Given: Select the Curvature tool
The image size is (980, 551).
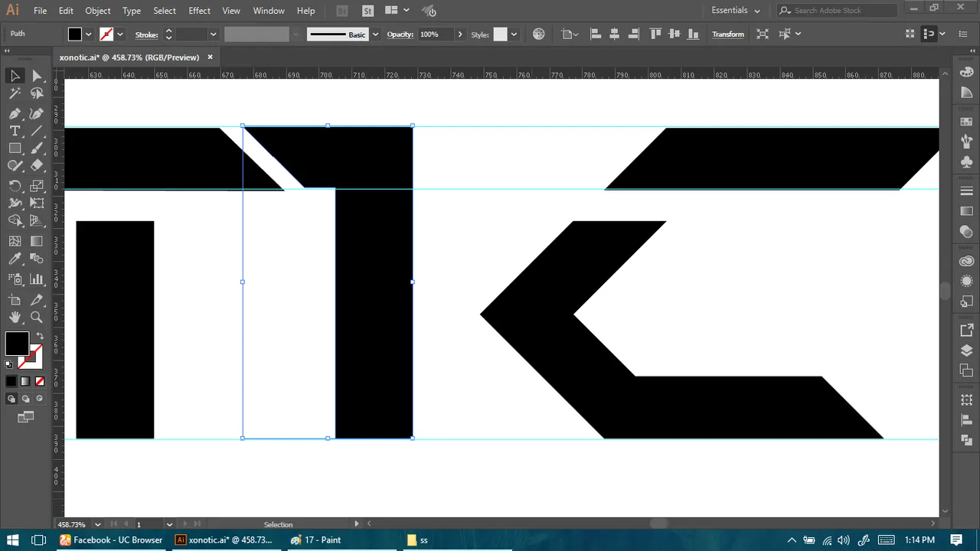Looking at the screenshot, I should [37, 113].
